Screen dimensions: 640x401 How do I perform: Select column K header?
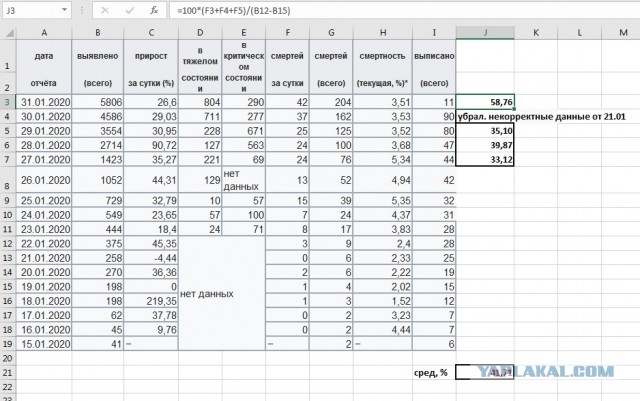tap(536, 33)
